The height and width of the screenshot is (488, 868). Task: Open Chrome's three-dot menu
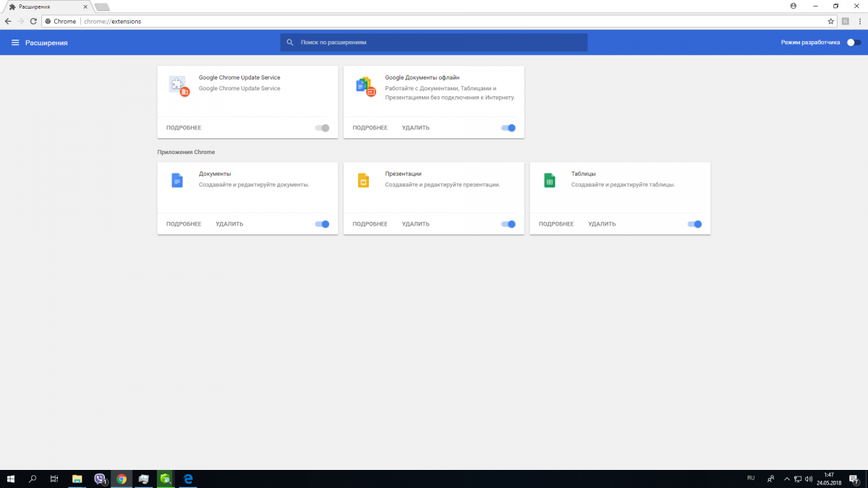coord(859,21)
